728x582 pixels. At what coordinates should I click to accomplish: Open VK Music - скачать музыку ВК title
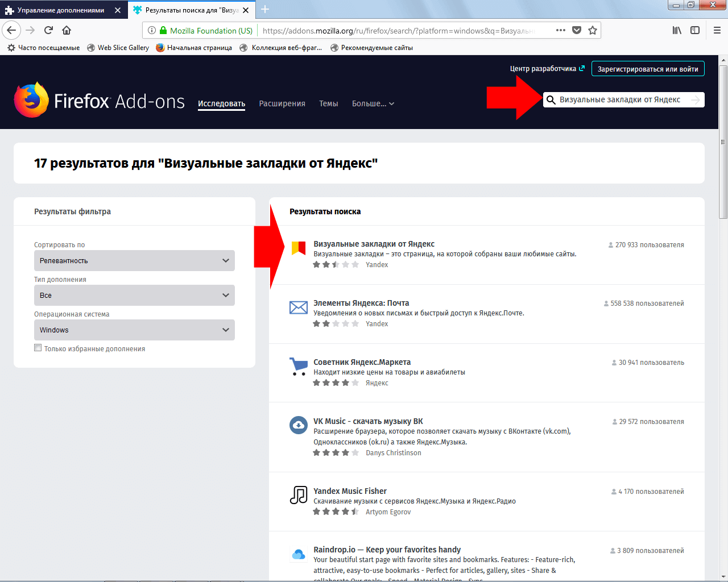coord(368,421)
